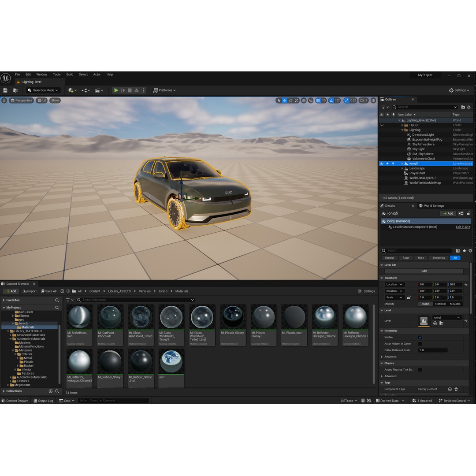The height and width of the screenshot is (476, 476).
Task: Select DirectionalLight in the Outliner
Action: click(423, 135)
